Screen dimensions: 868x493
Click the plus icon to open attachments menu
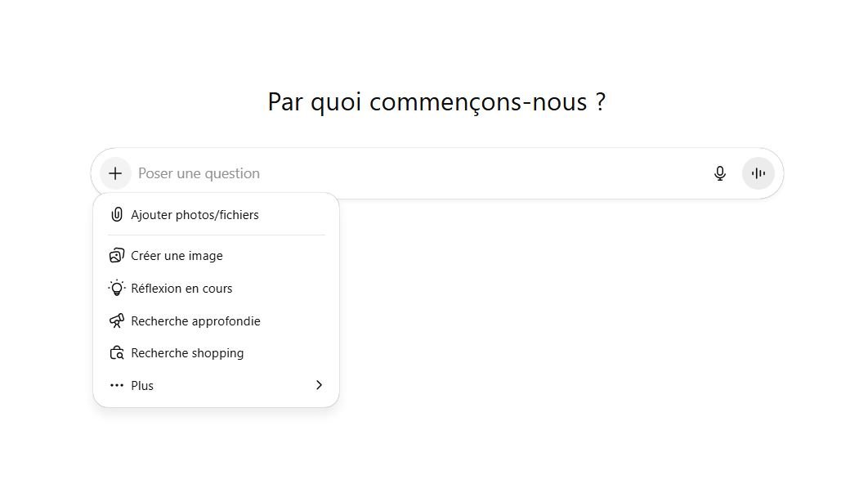pyautogui.click(x=114, y=173)
